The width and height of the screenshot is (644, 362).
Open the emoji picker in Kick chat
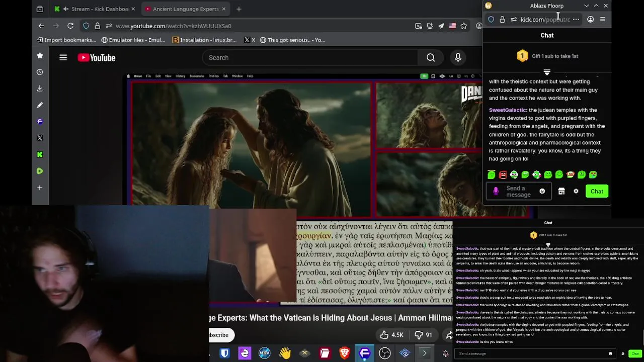[x=542, y=191]
